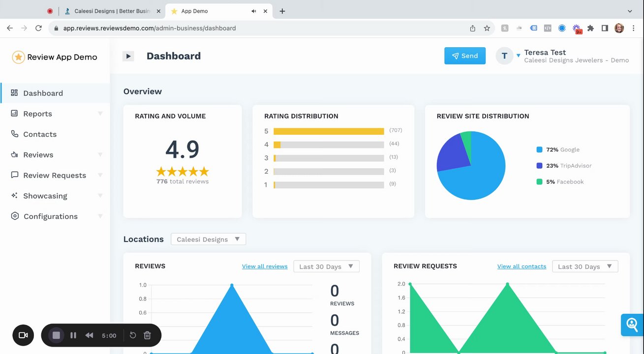Viewport: 644px width, 354px height.
Task: Open the browser side panel icon
Action: (605, 28)
